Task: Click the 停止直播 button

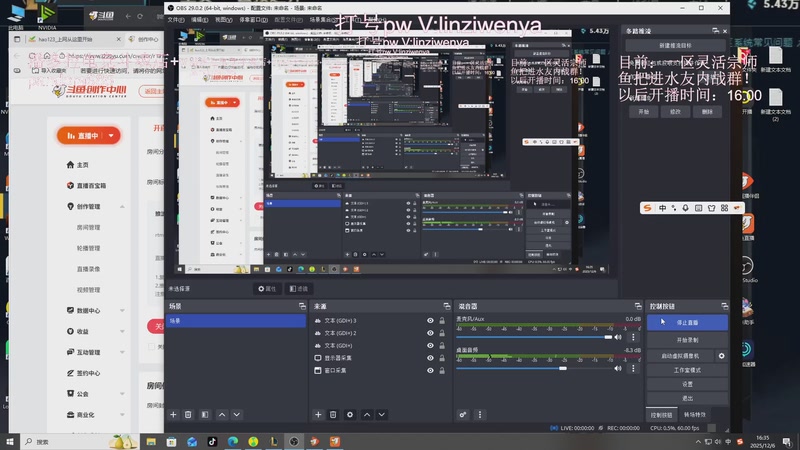Action: coord(687,322)
